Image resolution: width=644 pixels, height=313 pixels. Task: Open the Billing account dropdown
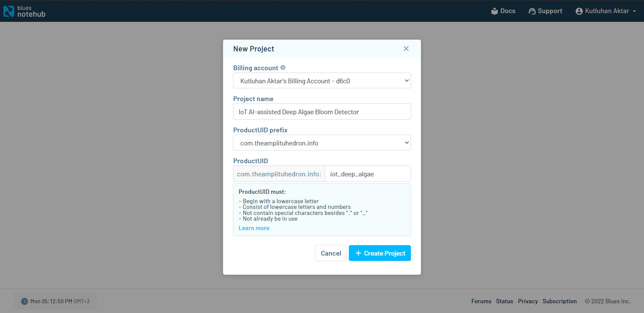coord(322,81)
